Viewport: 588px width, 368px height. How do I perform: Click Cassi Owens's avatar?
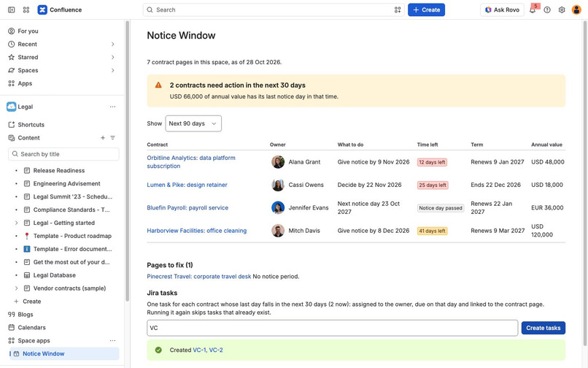coord(278,185)
